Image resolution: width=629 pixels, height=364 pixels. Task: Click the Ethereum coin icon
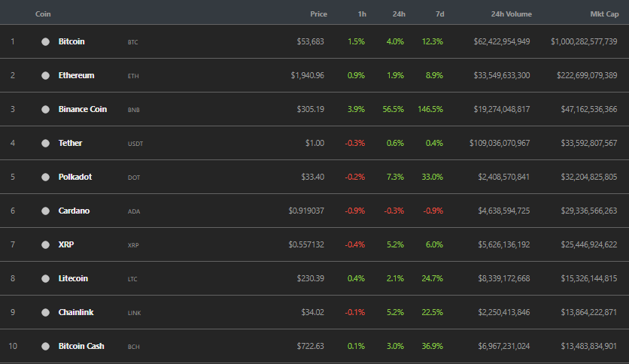[45, 76]
